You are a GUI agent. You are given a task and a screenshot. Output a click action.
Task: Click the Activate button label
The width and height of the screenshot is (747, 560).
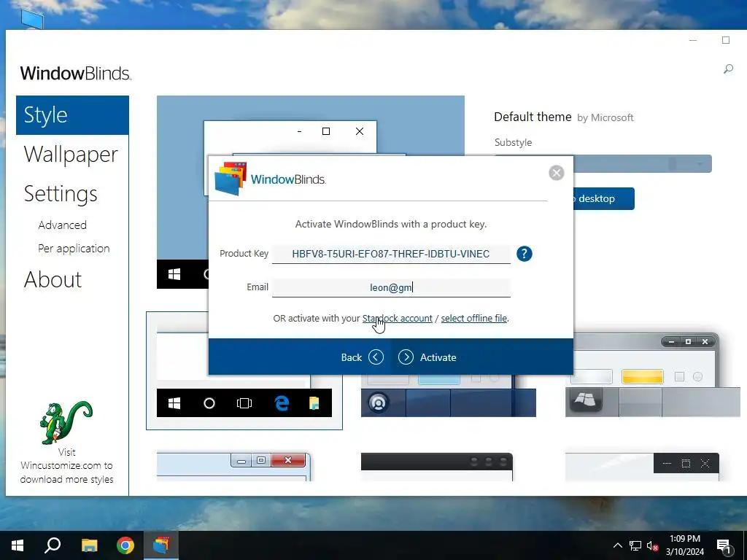438,357
